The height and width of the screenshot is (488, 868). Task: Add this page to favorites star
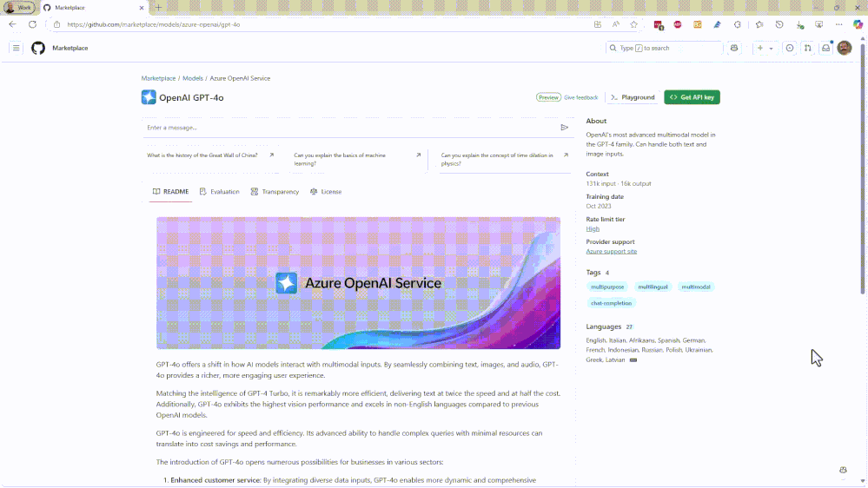pos(633,24)
